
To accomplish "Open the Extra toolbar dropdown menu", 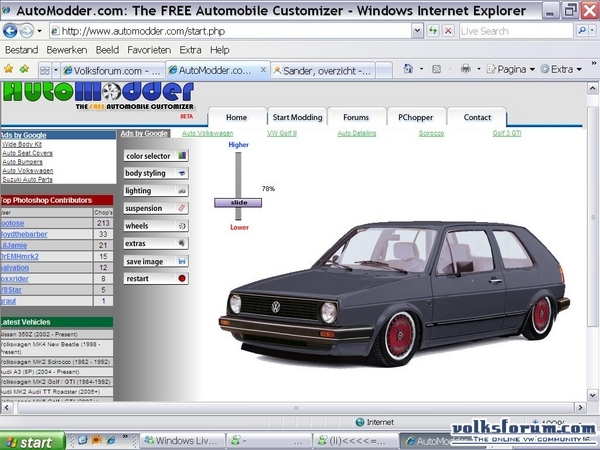I will tap(561, 69).
